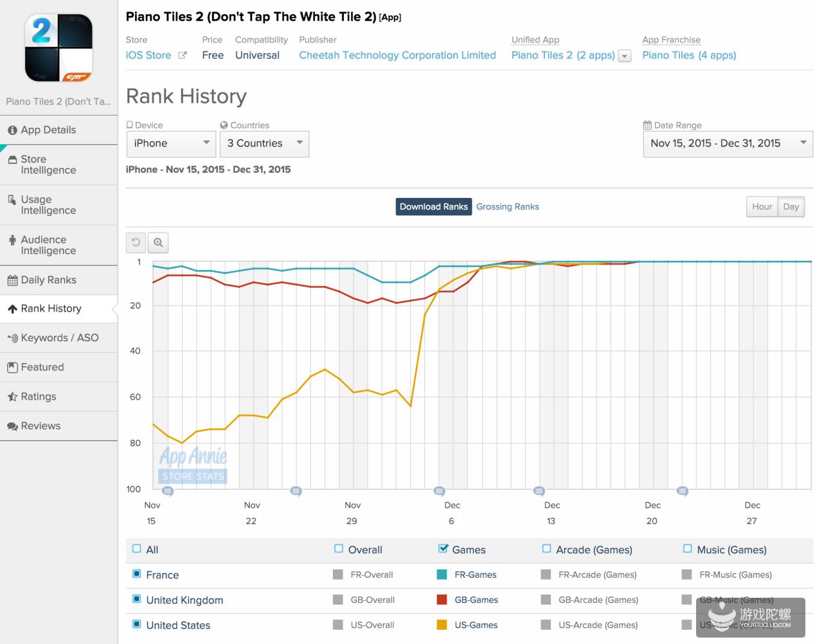
Task: Open the date range dropdown
Action: [727, 143]
